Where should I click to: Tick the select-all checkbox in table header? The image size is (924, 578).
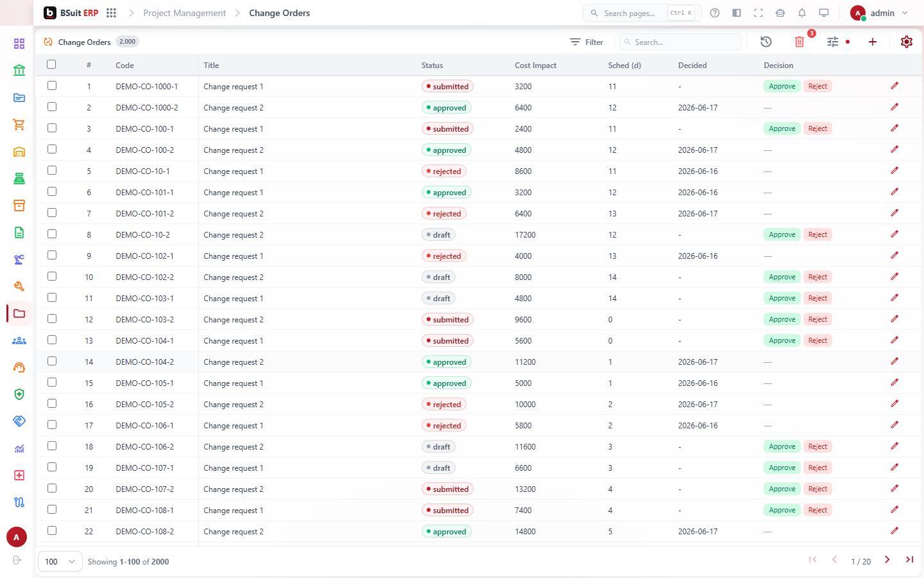tap(51, 64)
